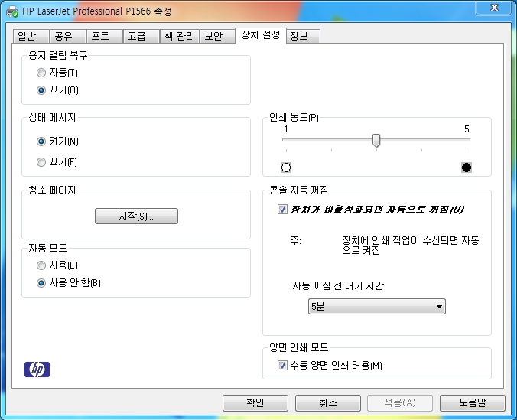Click the print density slider thumb
Viewport: 517px width, 420px height.
376,141
